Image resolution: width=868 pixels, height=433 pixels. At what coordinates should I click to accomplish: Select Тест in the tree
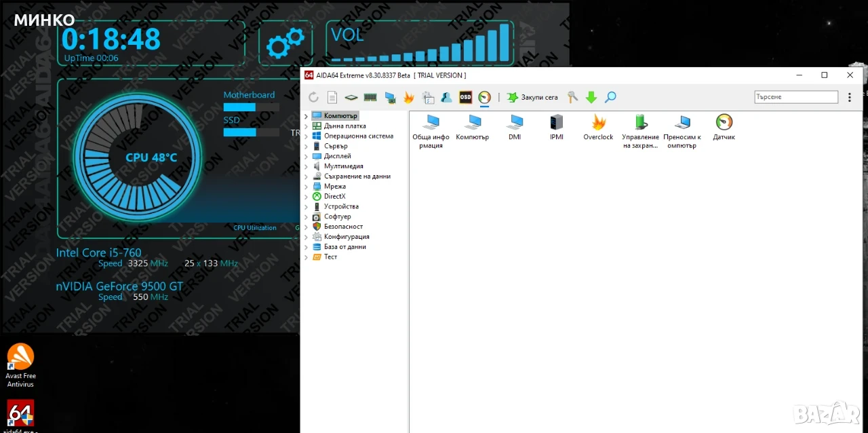[330, 257]
